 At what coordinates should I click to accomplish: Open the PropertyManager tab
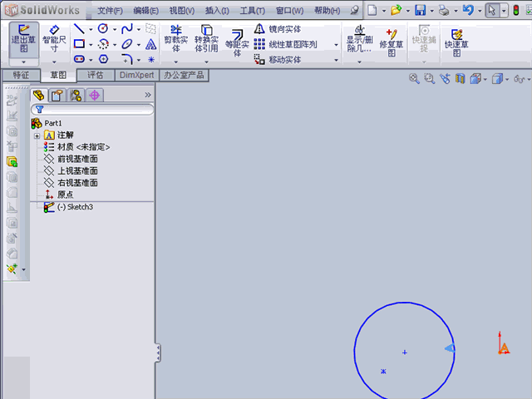point(57,96)
